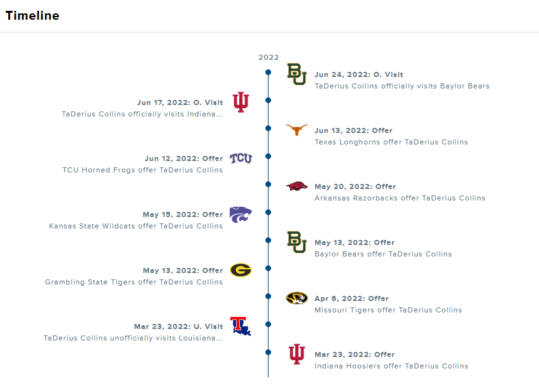Select the timeline dot for the May 20, 2022 offer
This screenshot has width=539, height=392.
point(269,185)
